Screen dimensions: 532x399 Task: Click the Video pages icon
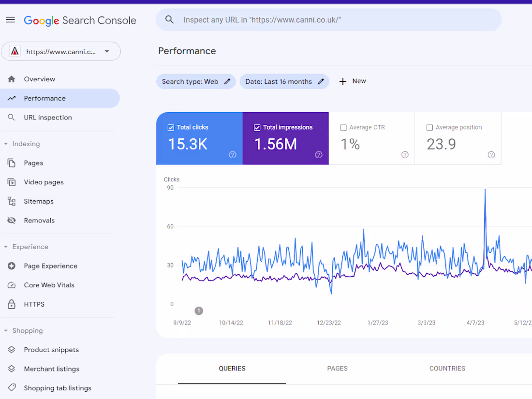[11, 182]
